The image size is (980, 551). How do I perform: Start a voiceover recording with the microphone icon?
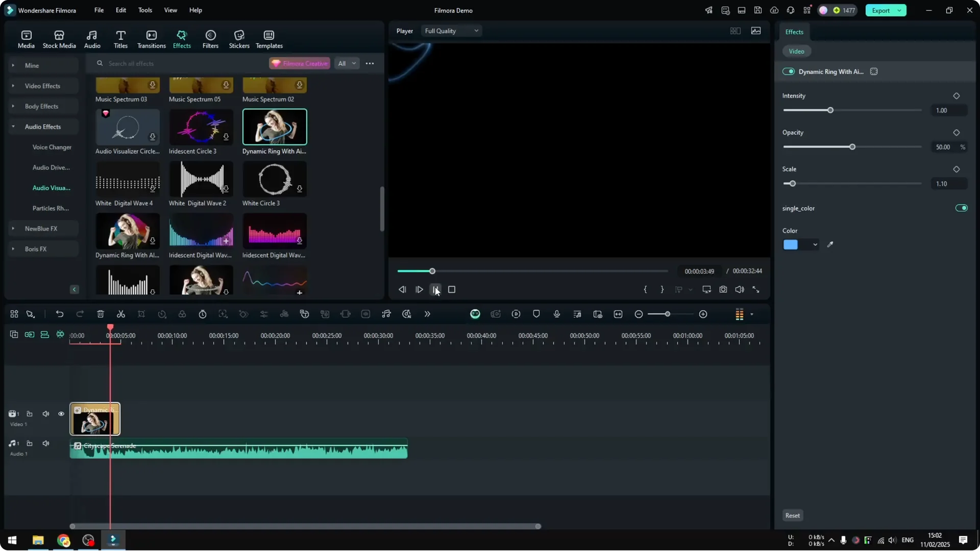pyautogui.click(x=556, y=314)
